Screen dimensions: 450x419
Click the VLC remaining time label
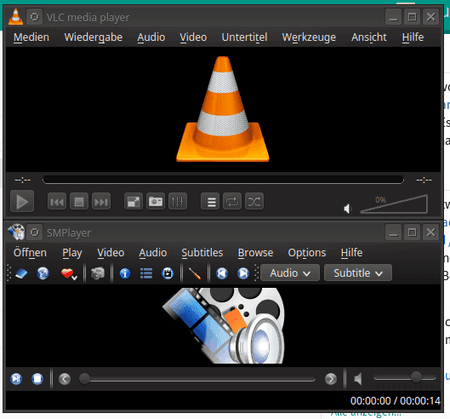click(424, 180)
